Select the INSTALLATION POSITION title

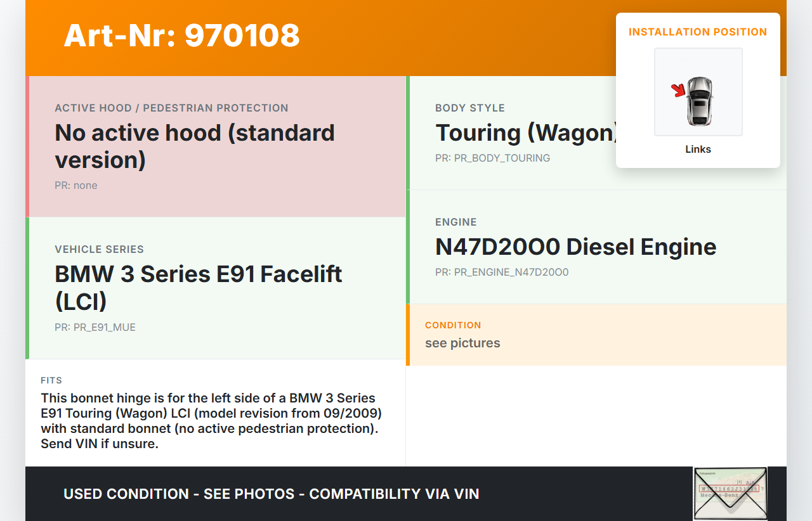(x=698, y=32)
